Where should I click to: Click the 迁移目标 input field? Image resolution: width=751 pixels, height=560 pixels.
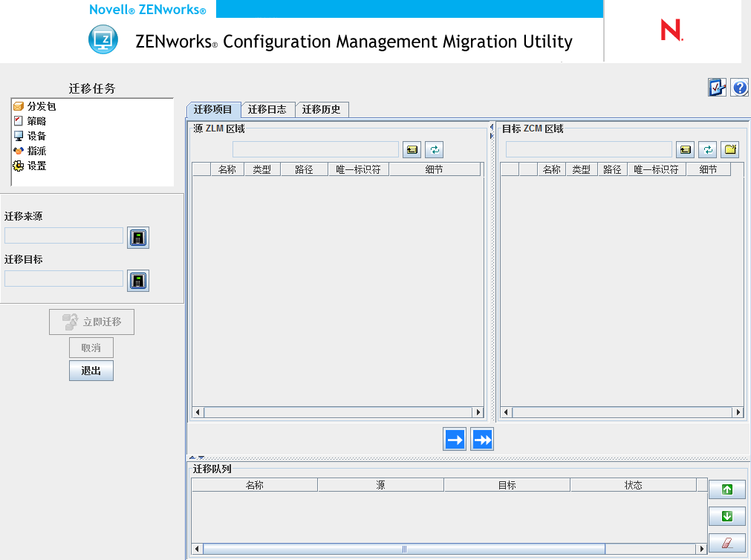[64, 279]
